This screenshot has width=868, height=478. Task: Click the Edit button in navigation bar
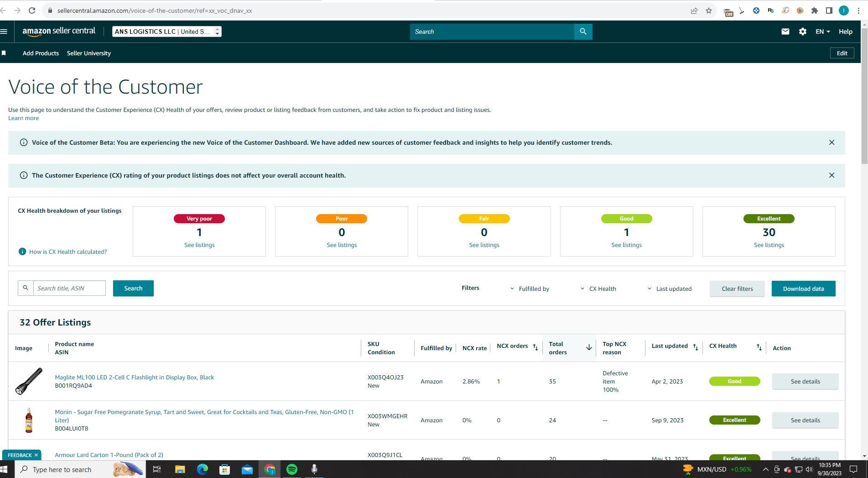[x=842, y=53]
